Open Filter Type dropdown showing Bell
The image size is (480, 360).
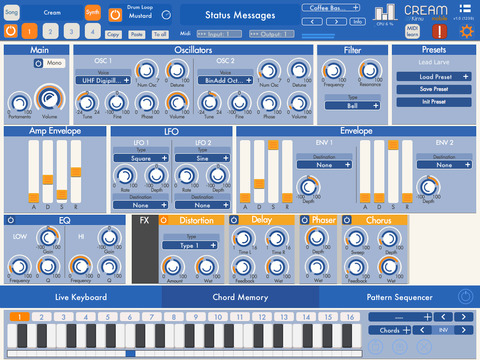[352, 106]
